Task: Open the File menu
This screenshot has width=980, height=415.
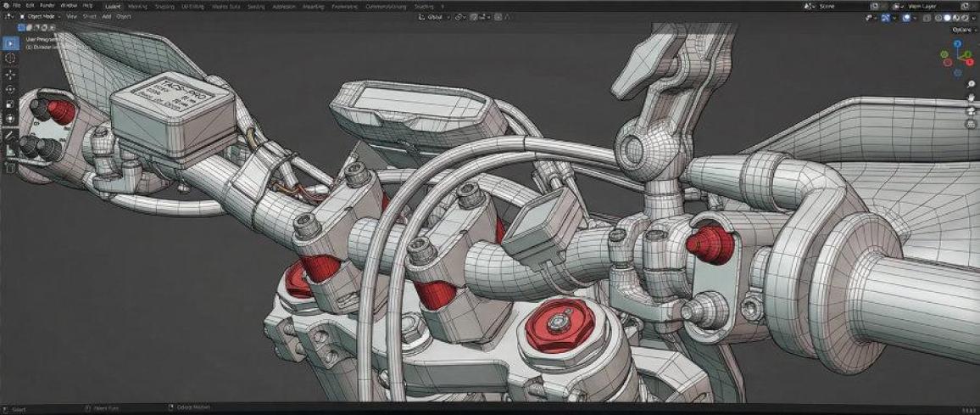Action: click(x=16, y=5)
